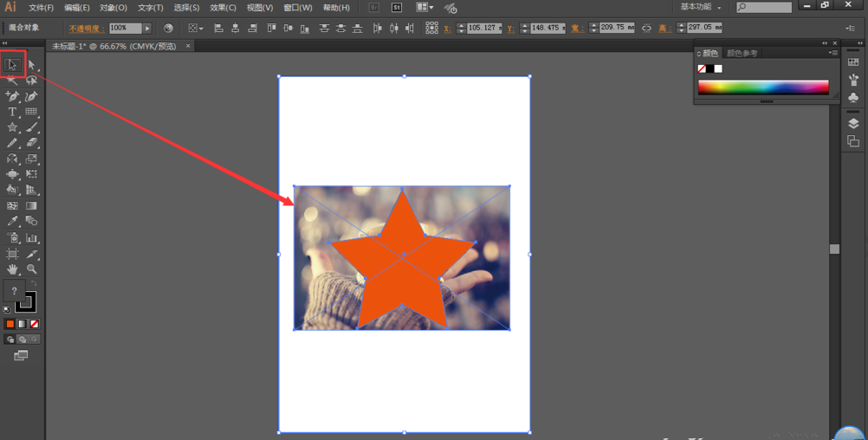Open the 效果(C) menu
The width and height of the screenshot is (868, 440).
(223, 8)
